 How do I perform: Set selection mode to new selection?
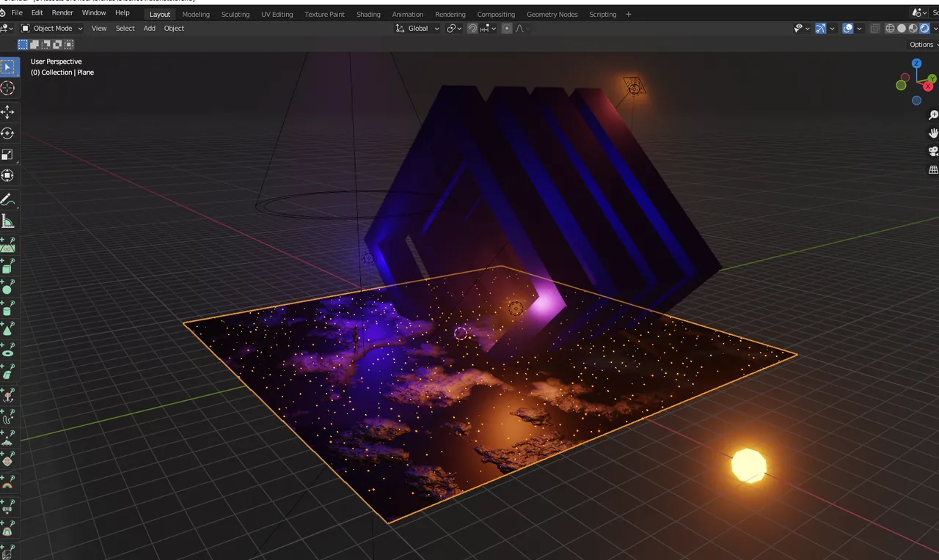23,45
